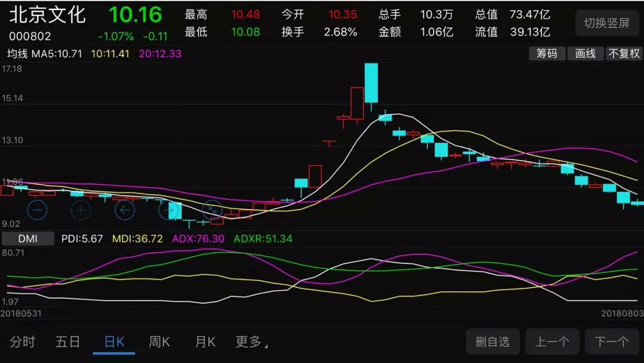
Task: Tap the DMI axis label 1.97
Action: coord(10,302)
